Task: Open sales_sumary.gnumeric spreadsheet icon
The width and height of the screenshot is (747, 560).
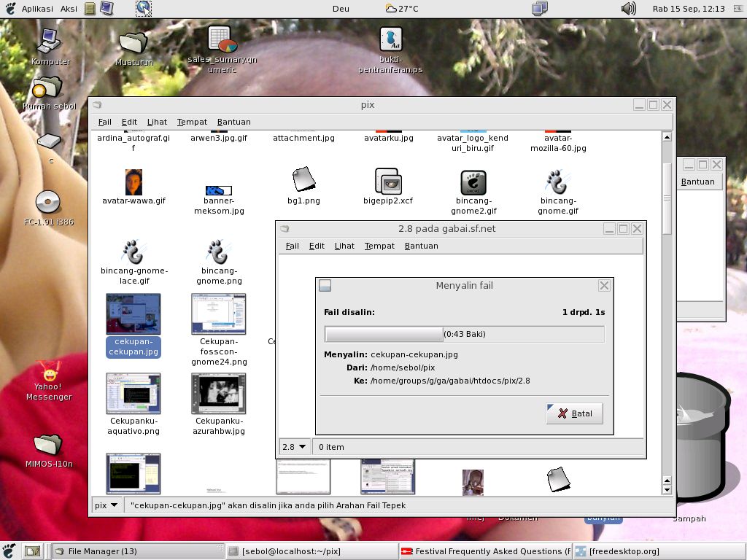Action: coord(219,39)
